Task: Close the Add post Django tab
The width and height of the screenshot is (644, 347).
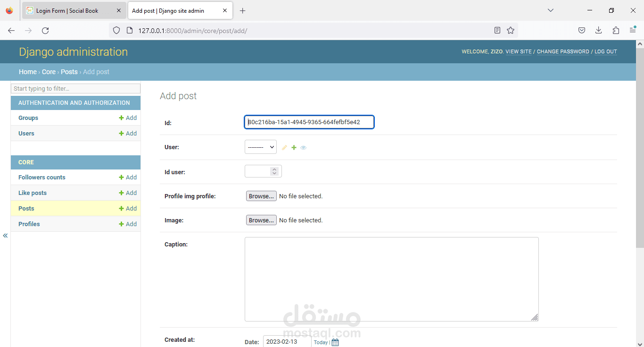Action: [225, 10]
